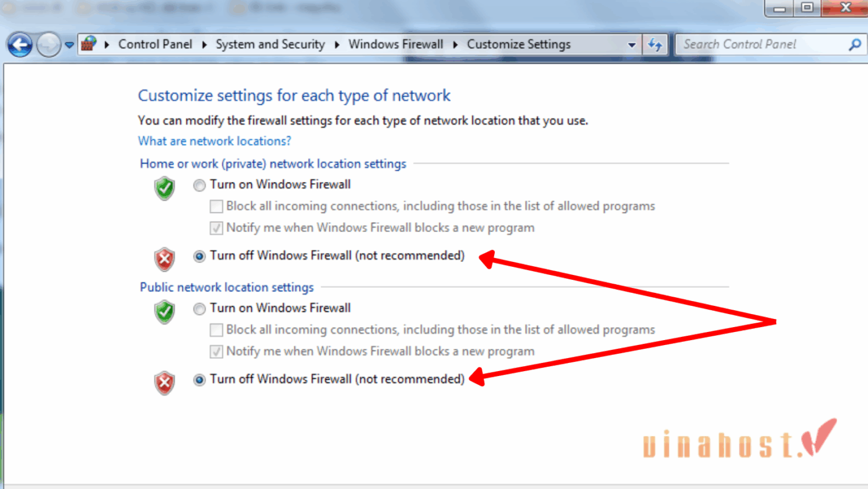
Task: Select Turn off Windows Firewall under Public network
Action: pyautogui.click(x=199, y=379)
